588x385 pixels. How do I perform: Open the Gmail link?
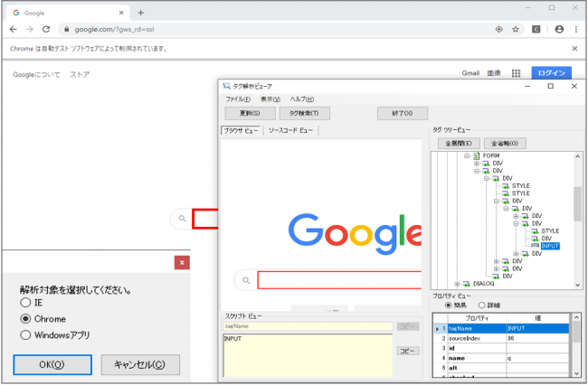pos(470,73)
